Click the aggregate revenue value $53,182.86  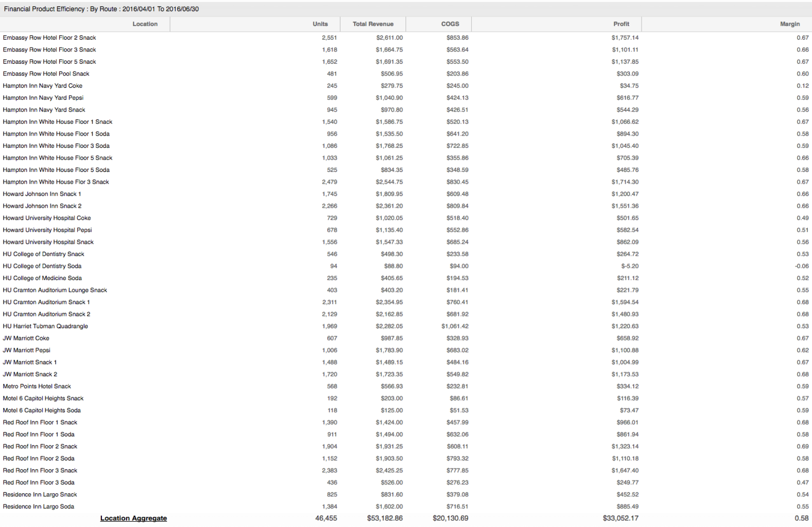point(385,518)
